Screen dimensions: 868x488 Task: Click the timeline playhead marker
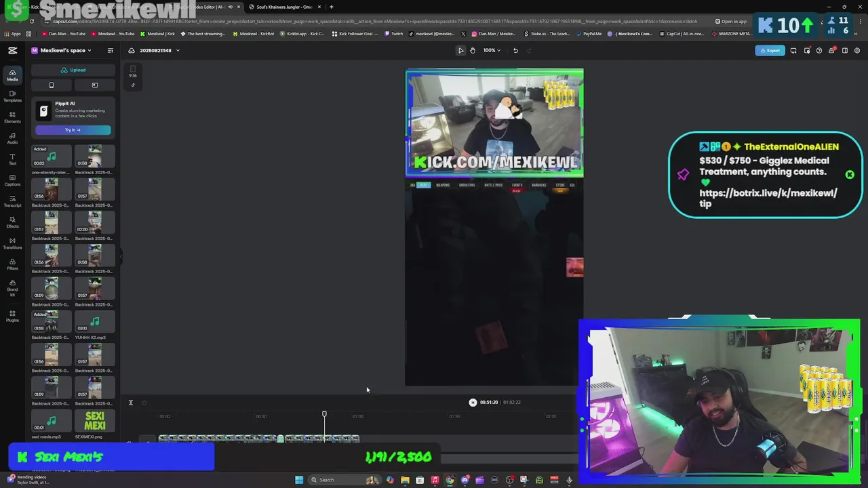(x=324, y=413)
